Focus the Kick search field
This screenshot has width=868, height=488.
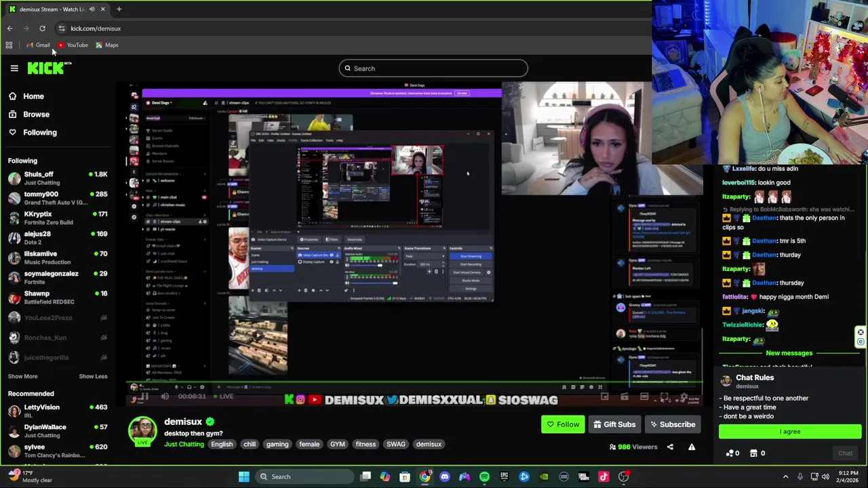click(433, 68)
